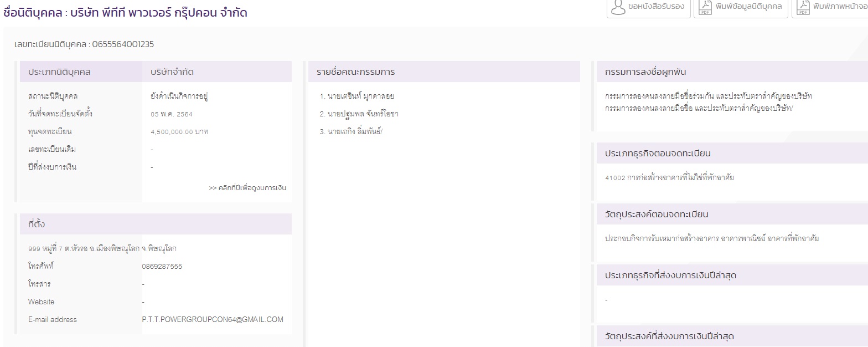Image resolution: width=868 pixels, height=347 pixels.
Task: Click the company name title at top
Action: pos(125,12)
